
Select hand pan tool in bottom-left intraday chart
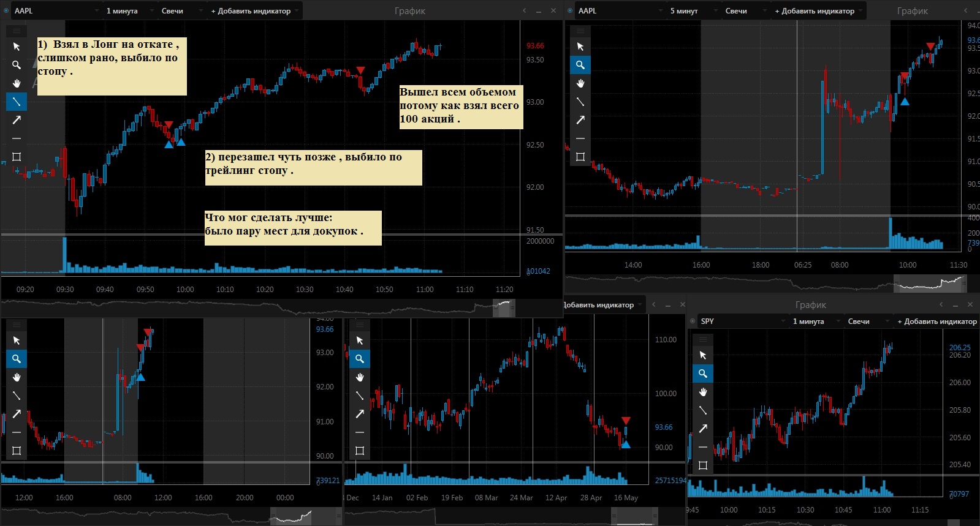(x=17, y=377)
